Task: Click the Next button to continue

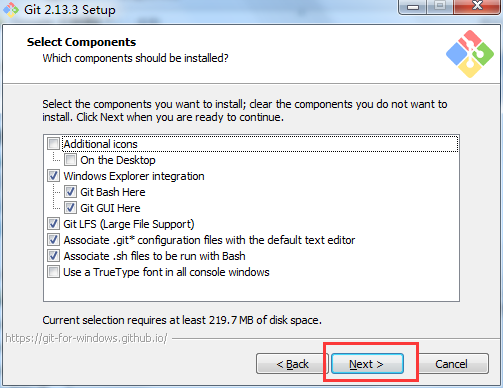Action: pyautogui.click(x=367, y=364)
